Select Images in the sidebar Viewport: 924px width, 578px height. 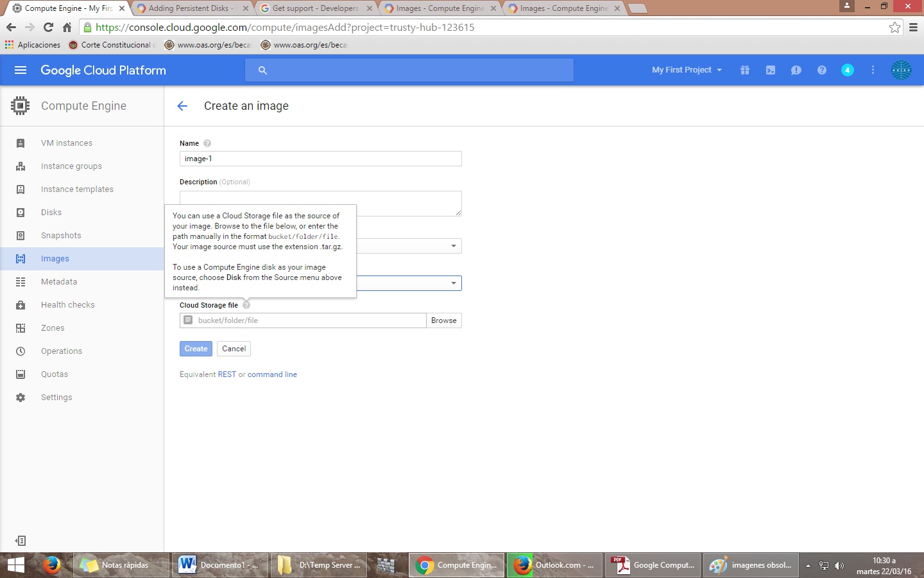tap(82, 259)
